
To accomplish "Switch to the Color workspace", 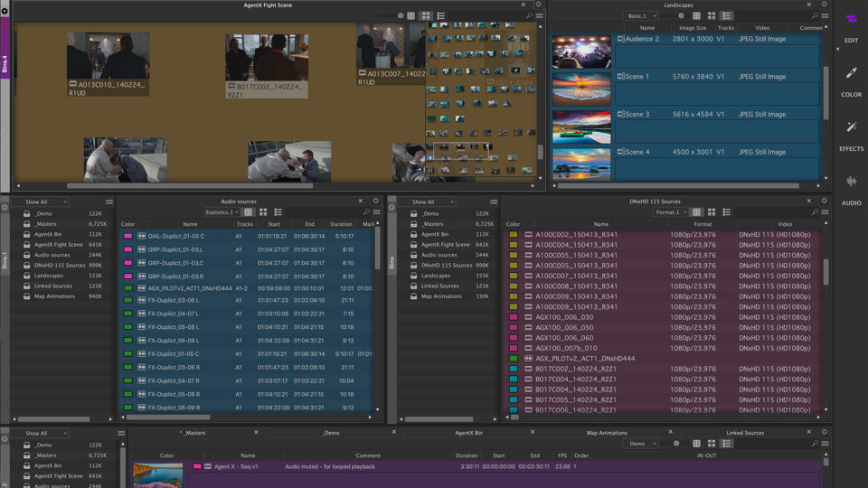I will (851, 75).
